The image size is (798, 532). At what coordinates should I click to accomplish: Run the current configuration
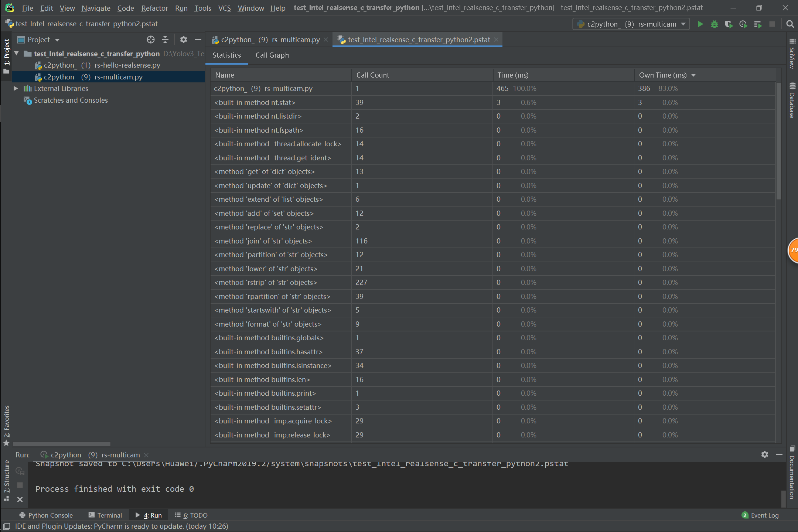pos(700,24)
